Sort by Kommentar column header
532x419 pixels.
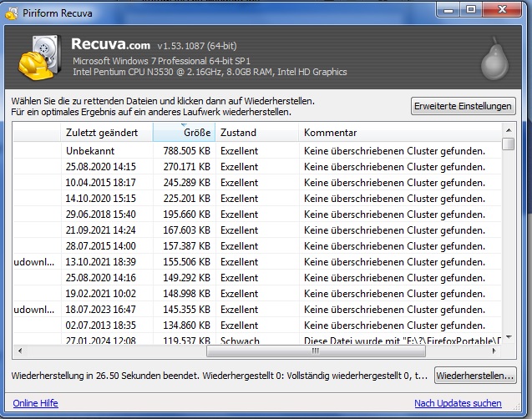400,132
